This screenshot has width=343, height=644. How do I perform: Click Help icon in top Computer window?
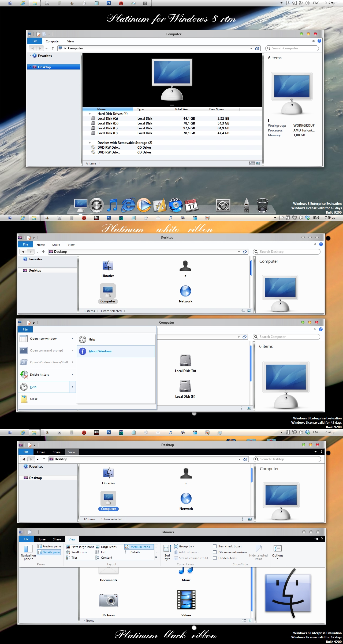[x=319, y=41]
